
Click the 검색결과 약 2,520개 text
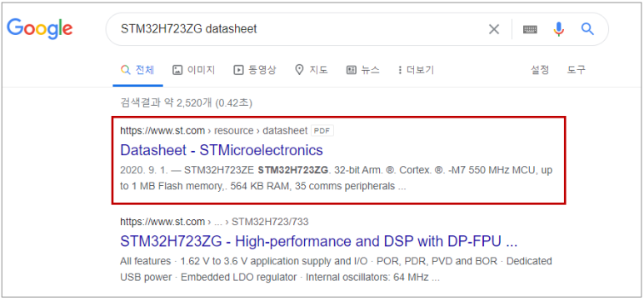(186, 103)
